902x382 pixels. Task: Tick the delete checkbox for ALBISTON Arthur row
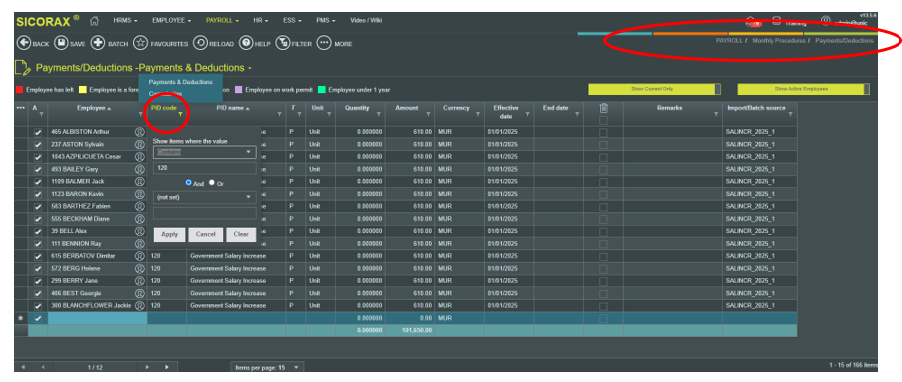(603, 132)
